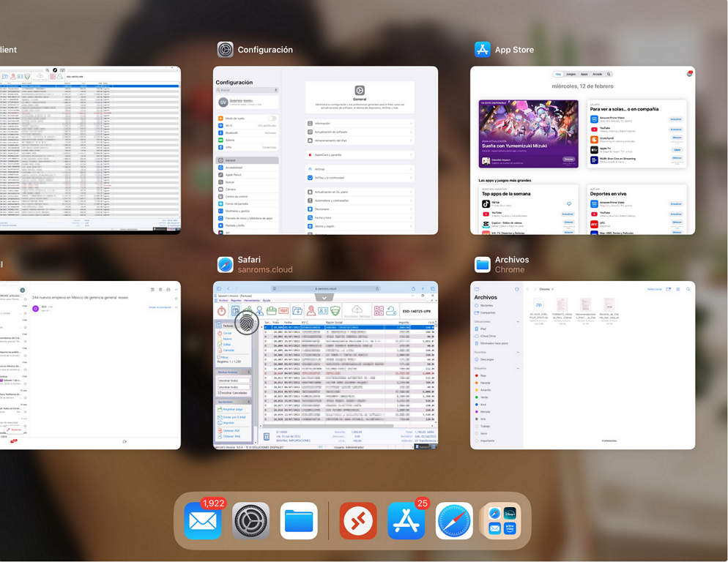Open the zip file thumbnail in Archivos
Viewport: 728px width, 562px height.
coord(538,305)
